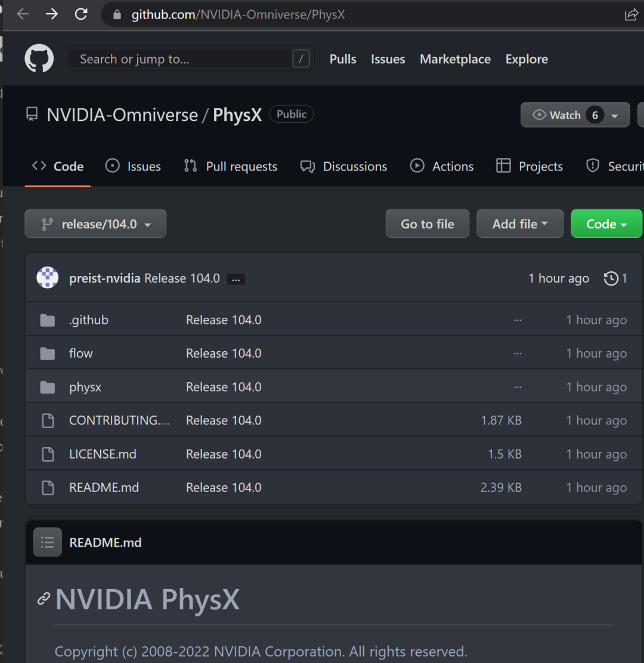Click the browser refresh icon
The image size is (644, 663).
coord(81,14)
